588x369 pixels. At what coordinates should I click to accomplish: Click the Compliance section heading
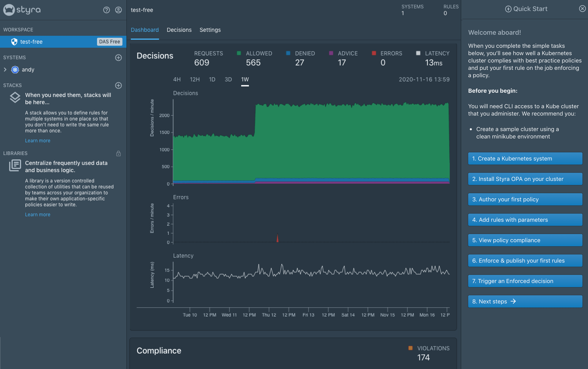coord(159,351)
